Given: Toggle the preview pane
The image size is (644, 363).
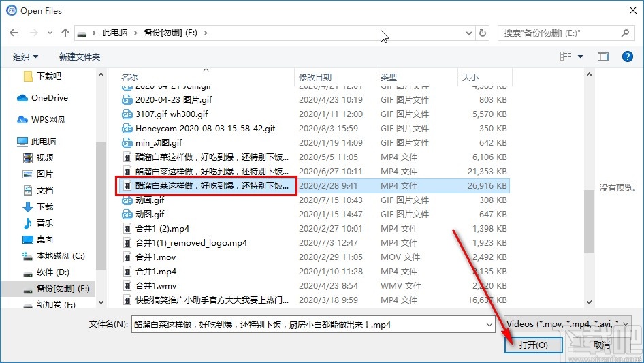Looking at the screenshot, I should [x=603, y=57].
